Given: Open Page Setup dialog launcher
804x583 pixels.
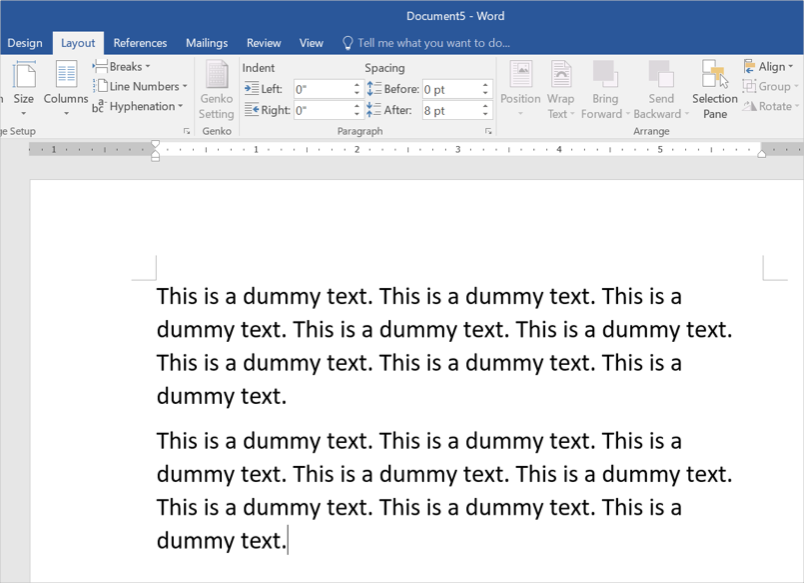Looking at the screenshot, I should coord(186,132).
